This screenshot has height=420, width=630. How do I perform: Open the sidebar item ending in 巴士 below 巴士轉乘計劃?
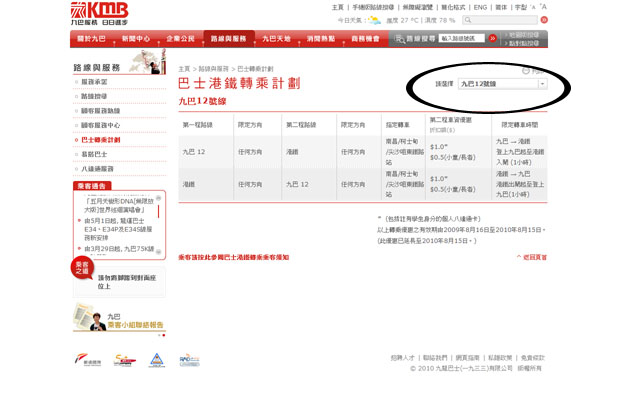[94, 154]
